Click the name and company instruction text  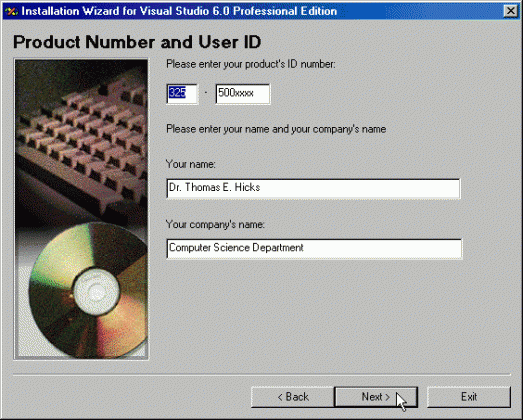(276, 129)
